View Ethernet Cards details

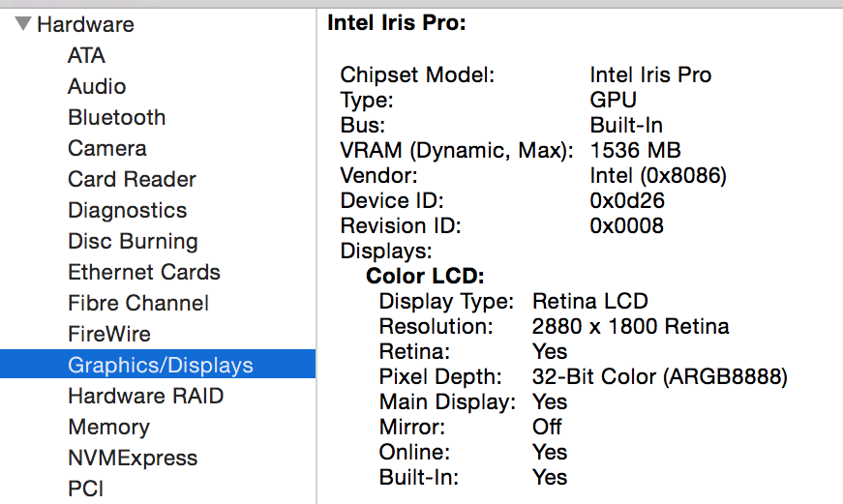144,273
